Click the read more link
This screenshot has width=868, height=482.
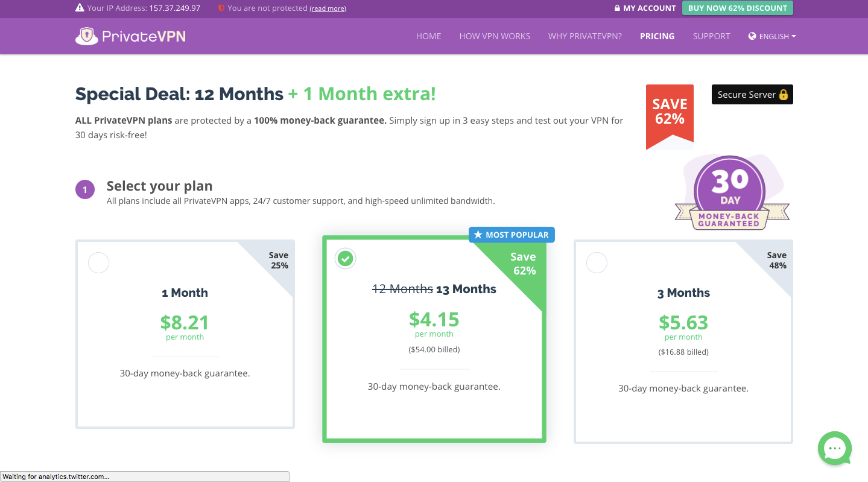(x=328, y=8)
